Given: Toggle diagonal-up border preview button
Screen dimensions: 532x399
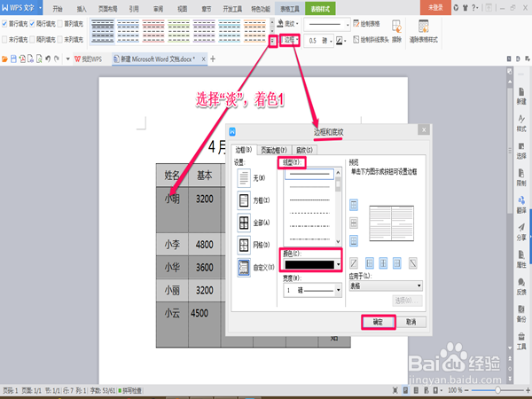Looking at the screenshot, I should click(354, 263).
